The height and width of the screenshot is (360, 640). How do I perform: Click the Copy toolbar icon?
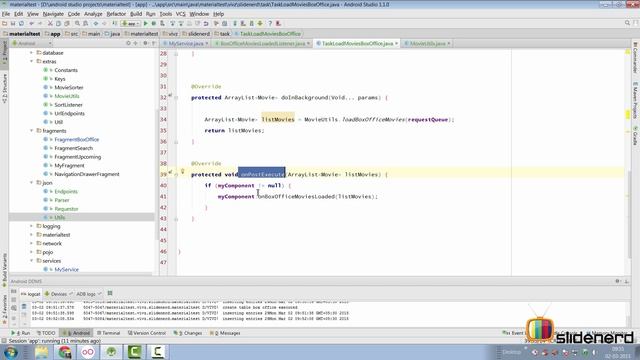click(x=59, y=24)
